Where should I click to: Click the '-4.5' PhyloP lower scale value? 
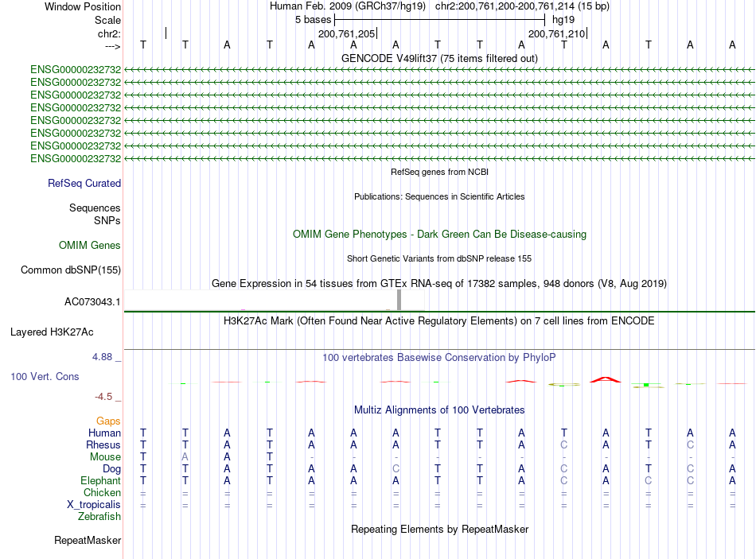coord(103,397)
